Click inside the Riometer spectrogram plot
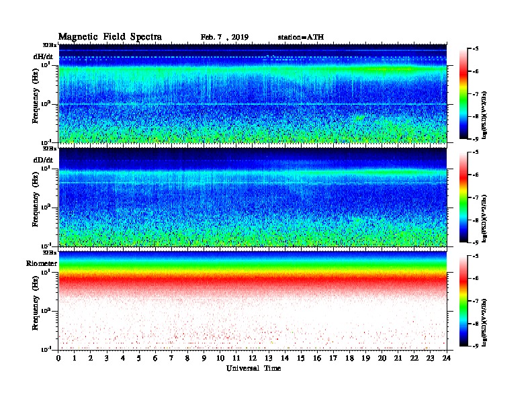 (253, 301)
